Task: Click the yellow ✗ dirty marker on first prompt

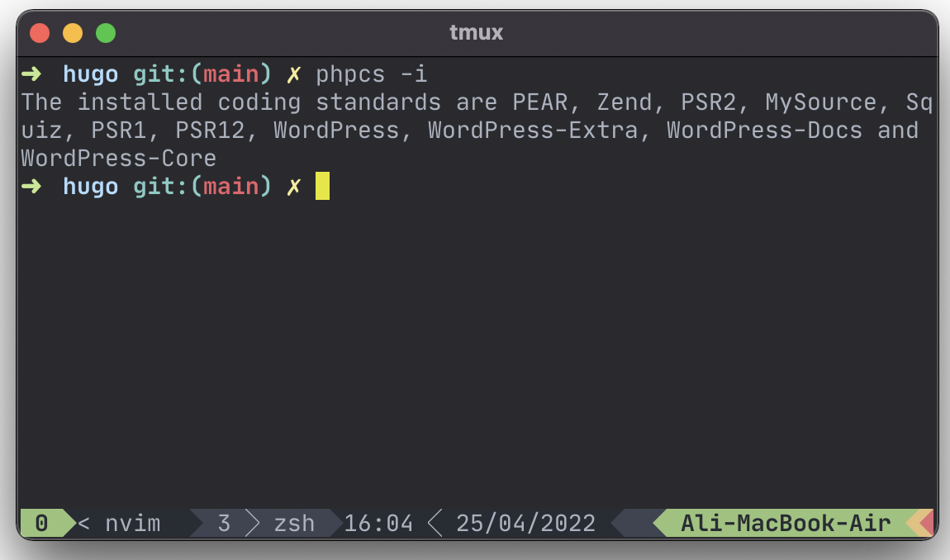Action: point(294,74)
